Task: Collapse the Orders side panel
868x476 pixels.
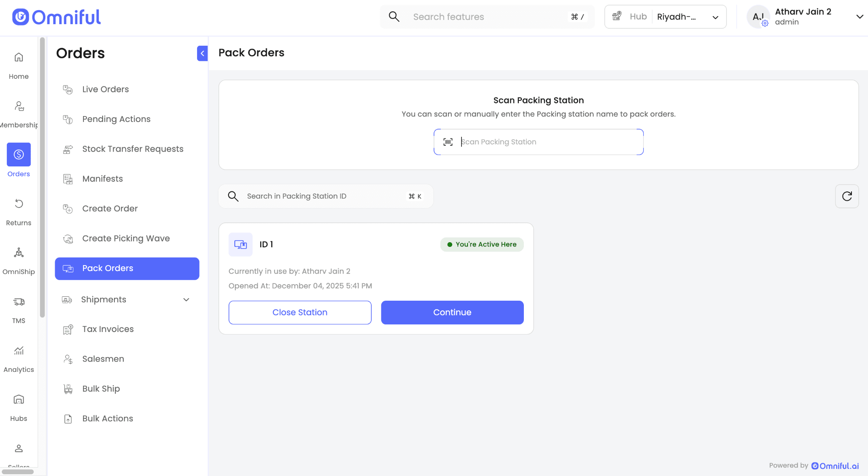Action: [202, 53]
